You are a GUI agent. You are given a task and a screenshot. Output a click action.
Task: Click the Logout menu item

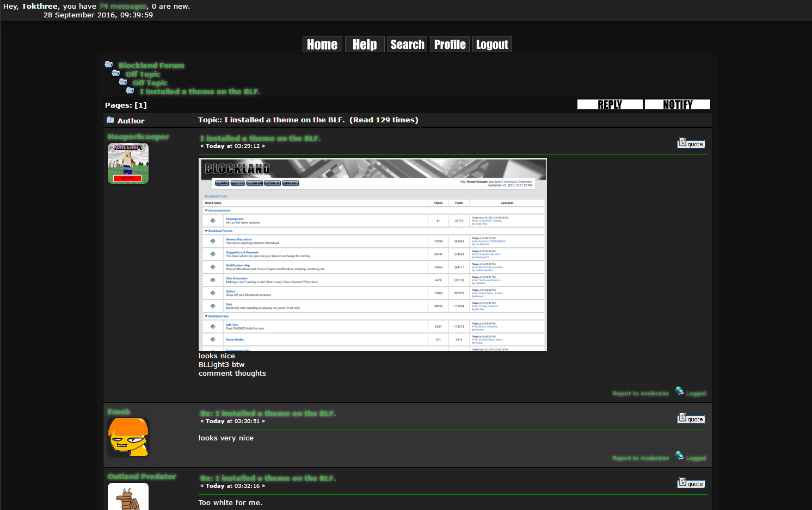(492, 45)
